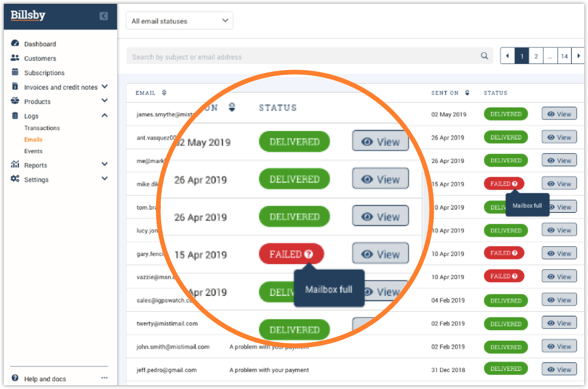Viewport: 588px width, 389px height.
Task: View the vazzie@msn email row
Action: [x=559, y=276]
